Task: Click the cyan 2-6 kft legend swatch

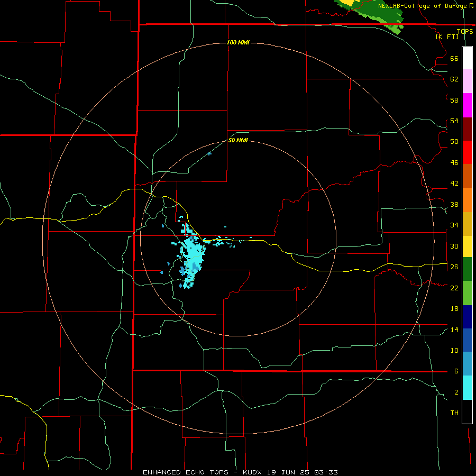Action: pyautogui.click(x=467, y=388)
